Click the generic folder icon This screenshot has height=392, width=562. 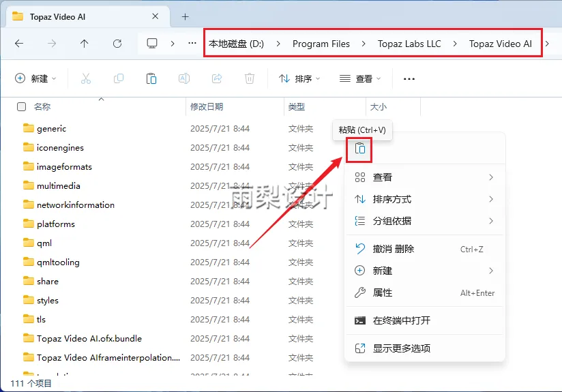click(x=29, y=128)
